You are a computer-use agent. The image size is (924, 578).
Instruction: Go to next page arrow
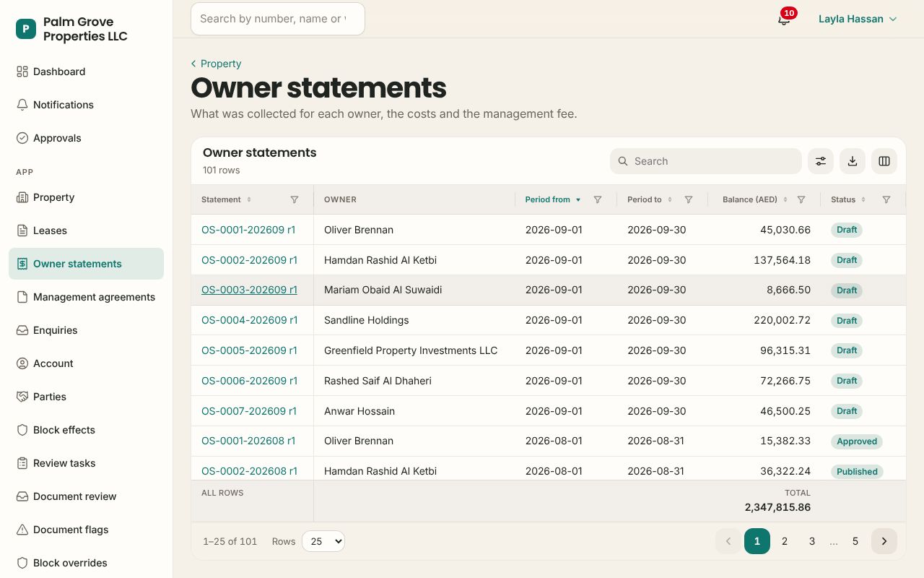click(884, 541)
